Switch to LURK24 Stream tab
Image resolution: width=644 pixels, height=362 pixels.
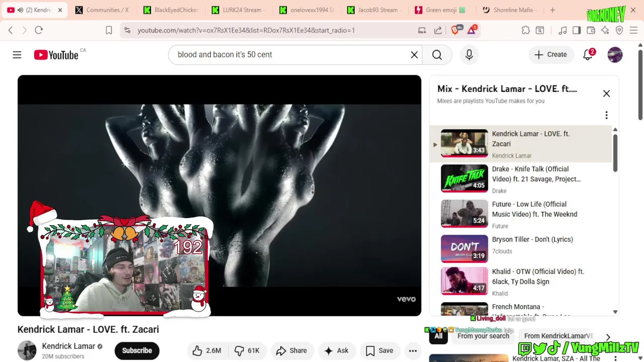239,10
